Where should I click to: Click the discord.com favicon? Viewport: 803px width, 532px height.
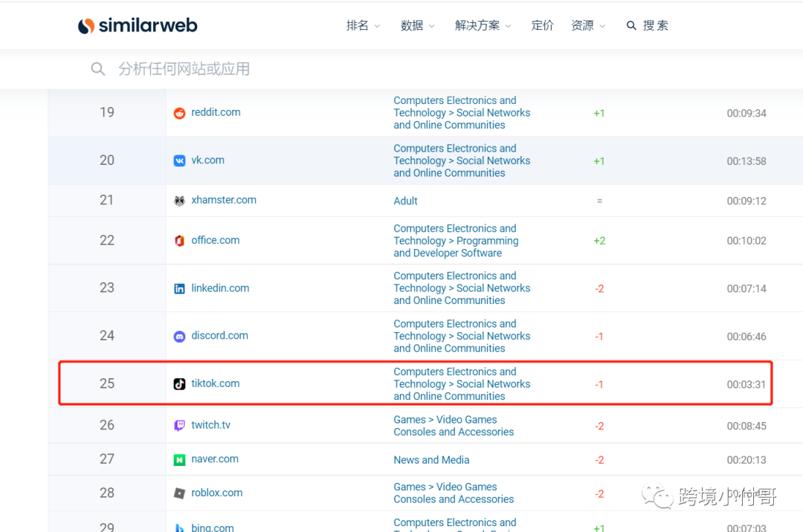[179, 336]
